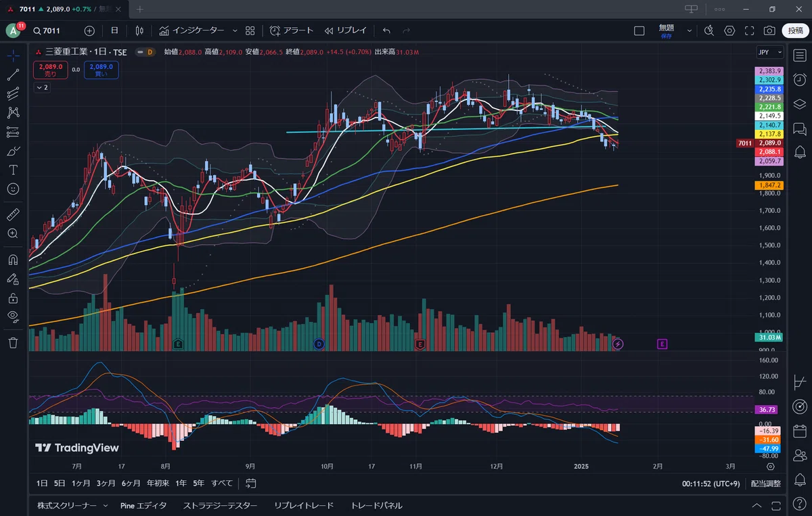Click the blue 買い buy button

tap(101, 70)
